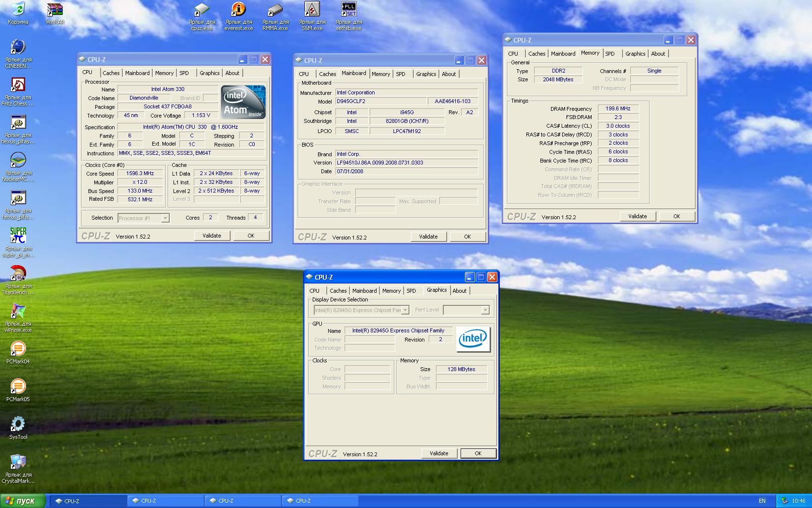Click the Intel Atom inside logo
812x508 pixels.
(x=243, y=102)
